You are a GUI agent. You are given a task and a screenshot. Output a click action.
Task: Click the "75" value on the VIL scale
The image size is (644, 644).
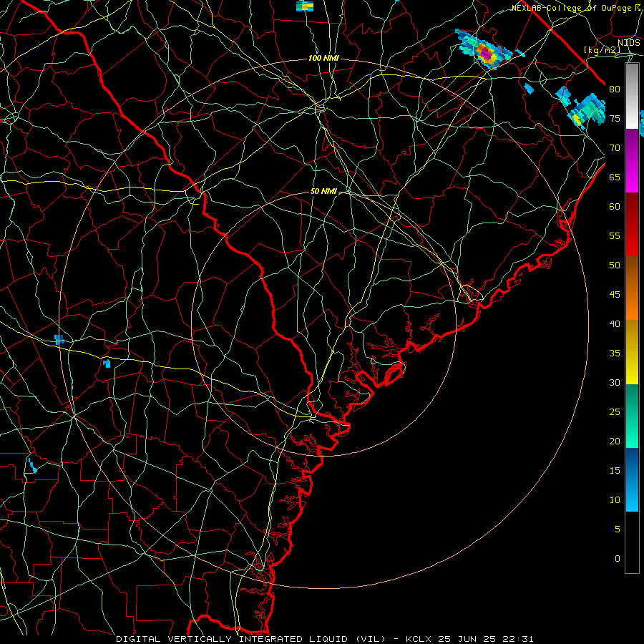point(615,119)
